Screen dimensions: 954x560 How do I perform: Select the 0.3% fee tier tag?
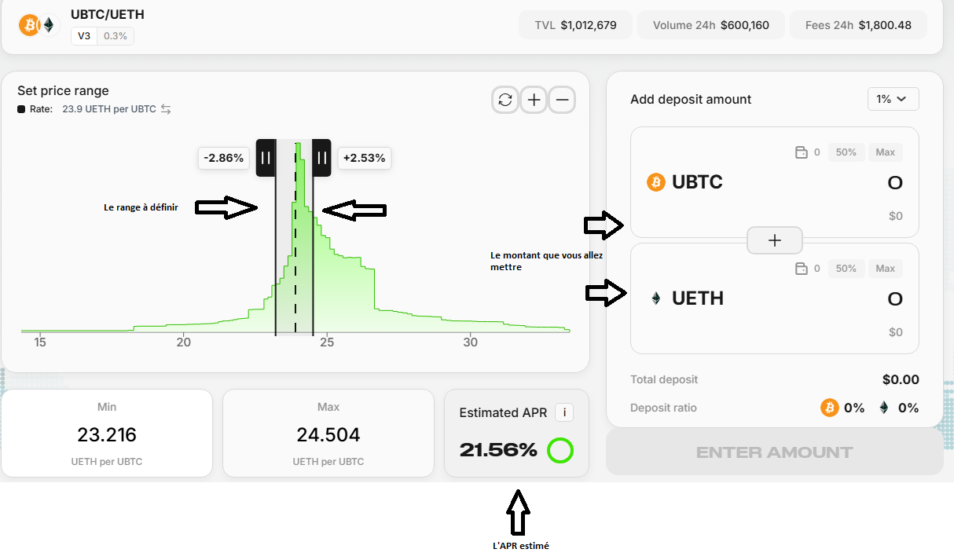click(116, 36)
